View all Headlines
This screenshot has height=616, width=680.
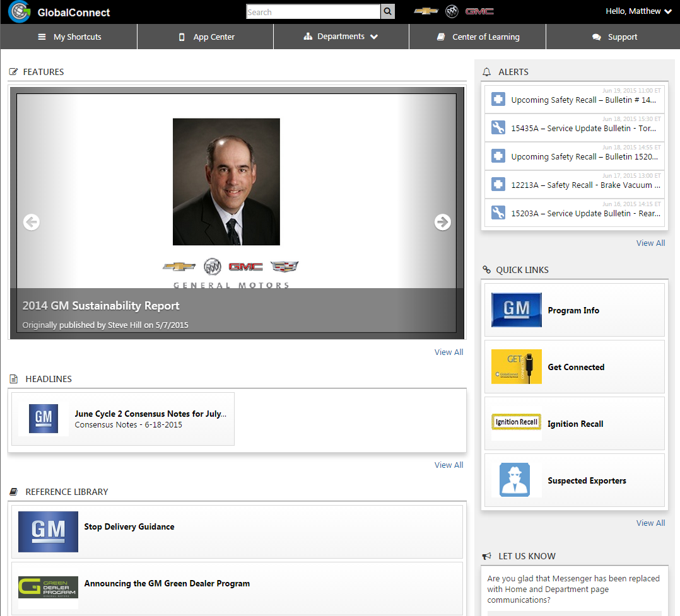click(449, 465)
